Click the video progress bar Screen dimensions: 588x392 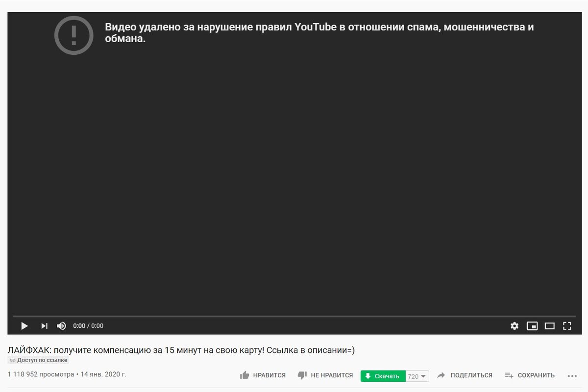(294, 316)
